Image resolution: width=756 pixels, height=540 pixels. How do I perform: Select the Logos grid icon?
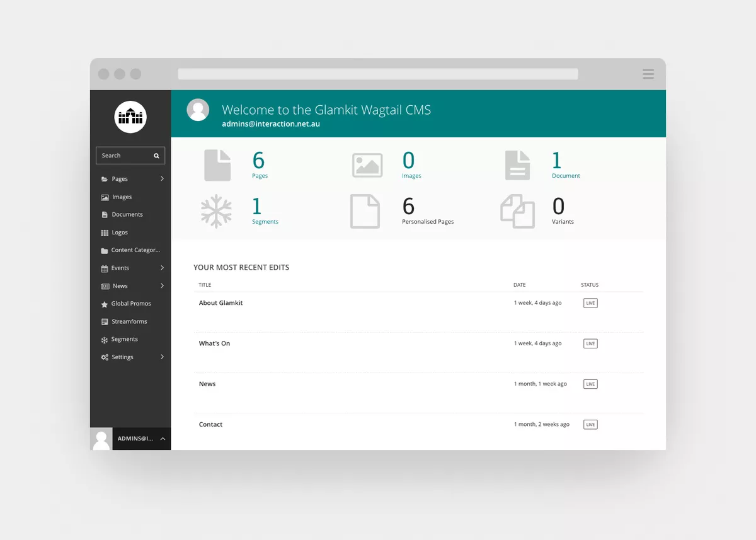pos(105,232)
